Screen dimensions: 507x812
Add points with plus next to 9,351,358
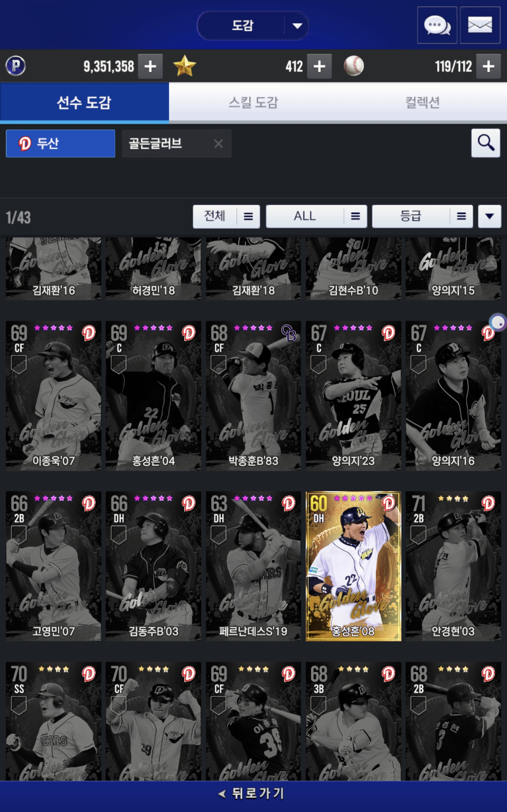click(150, 66)
